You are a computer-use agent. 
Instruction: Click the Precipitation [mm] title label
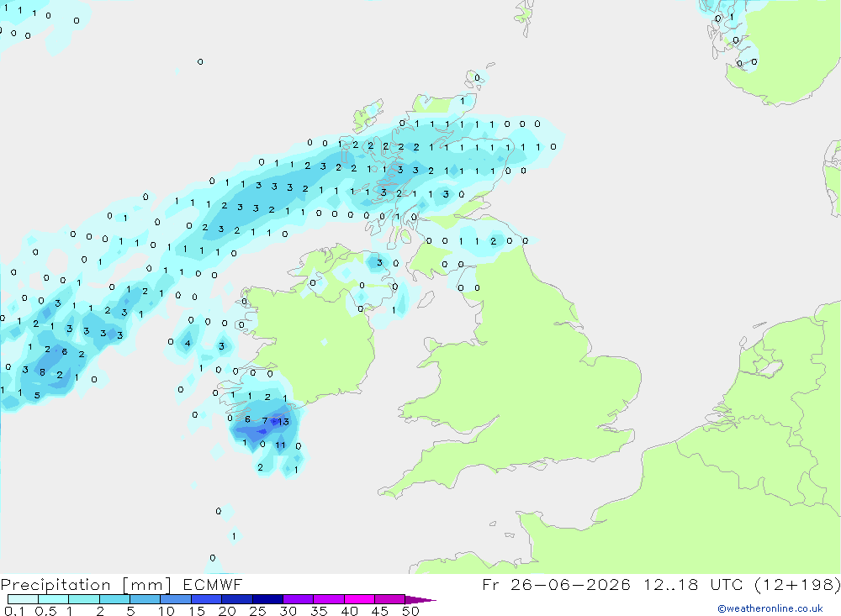87,585
